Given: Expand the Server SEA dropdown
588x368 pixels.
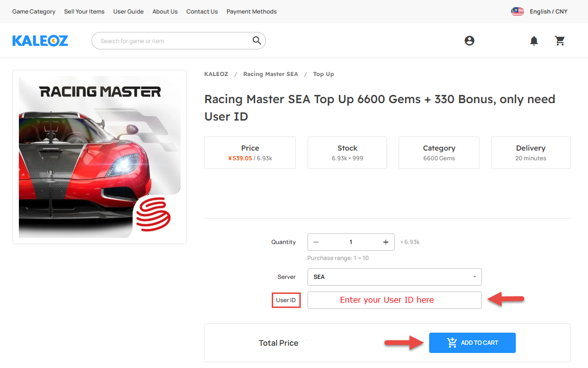Looking at the screenshot, I should (394, 277).
